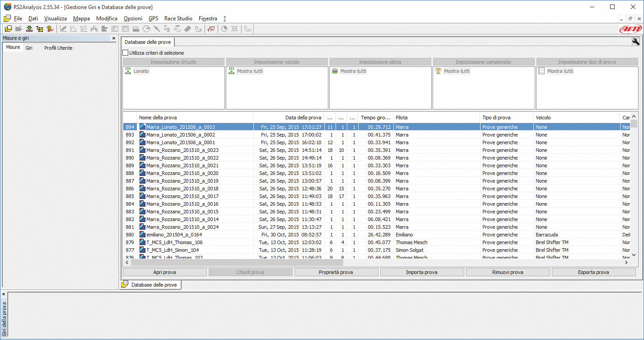Select the upper Database delle prove tab
This screenshot has width=644, height=340.
point(148,42)
